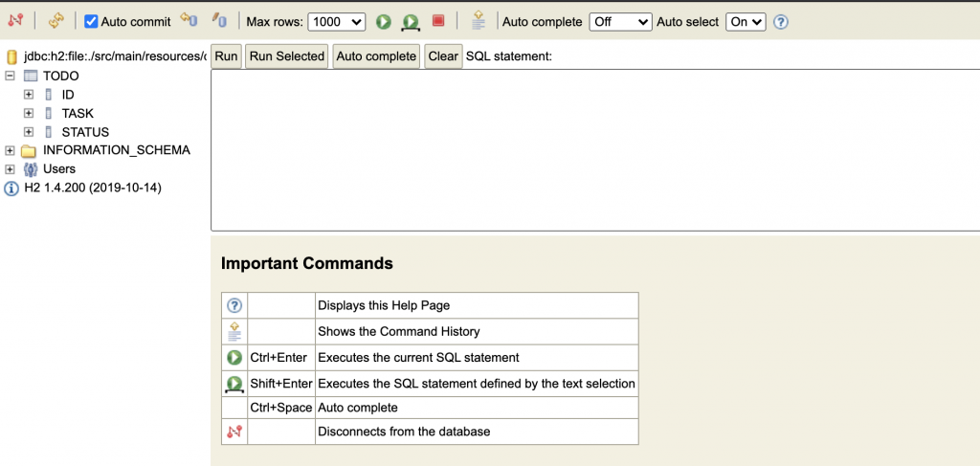Click the STATUS column icon

(x=49, y=132)
